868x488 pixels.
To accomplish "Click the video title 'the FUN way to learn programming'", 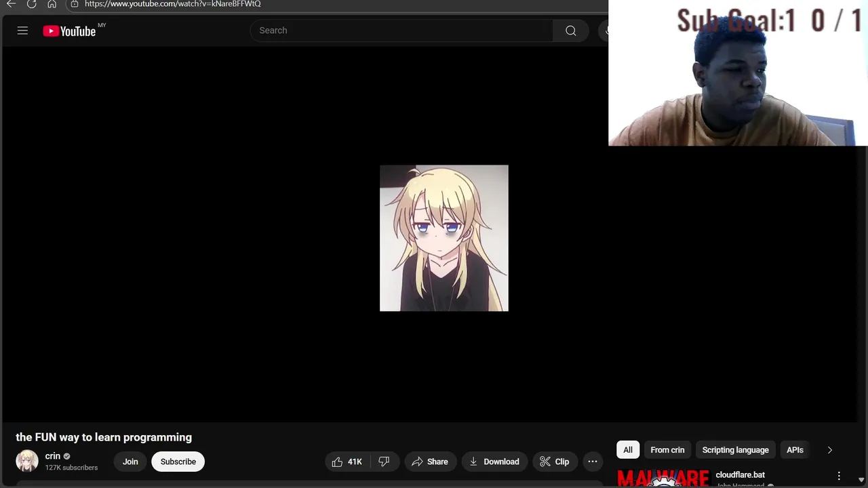I will 104,437.
